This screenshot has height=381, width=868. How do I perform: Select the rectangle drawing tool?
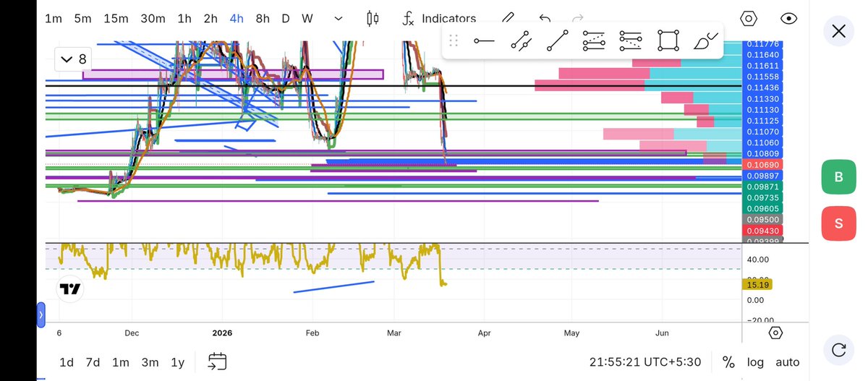(x=668, y=40)
